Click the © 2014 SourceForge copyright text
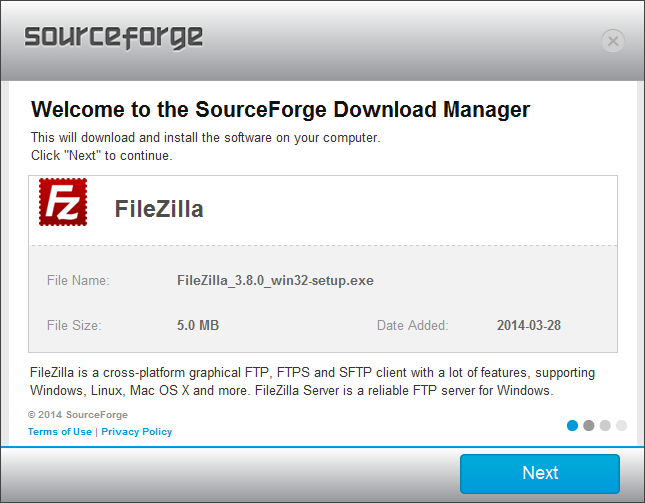The width and height of the screenshot is (645, 503). pos(78,414)
